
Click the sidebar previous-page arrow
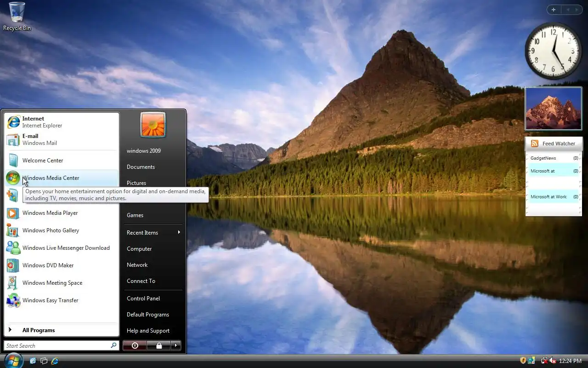point(568,10)
